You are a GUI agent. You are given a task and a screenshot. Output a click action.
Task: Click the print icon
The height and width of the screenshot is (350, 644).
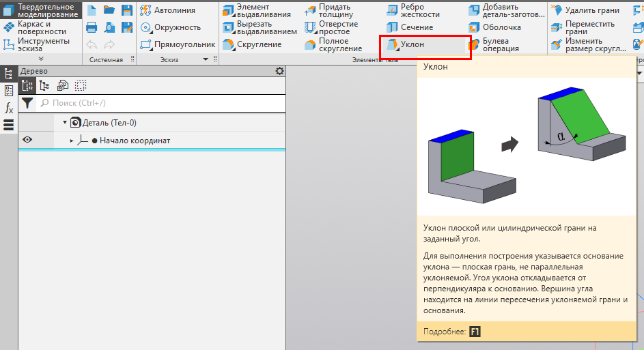[x=92, y=27]
